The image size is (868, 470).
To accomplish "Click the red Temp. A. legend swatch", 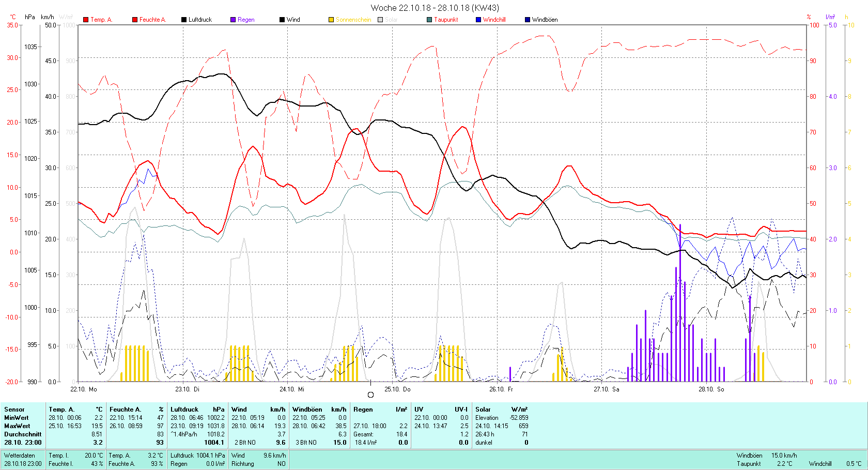I will click(x=86, y=20).
